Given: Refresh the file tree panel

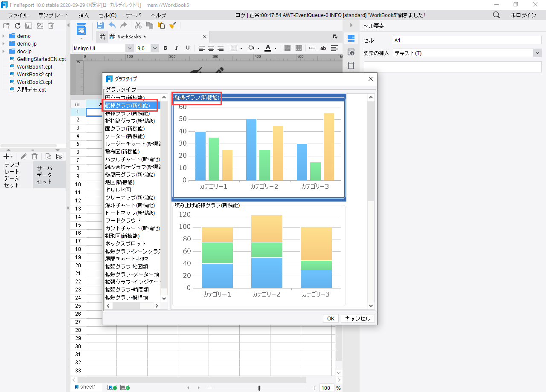Looking at the screenshot, I should [x=17, y=26].
